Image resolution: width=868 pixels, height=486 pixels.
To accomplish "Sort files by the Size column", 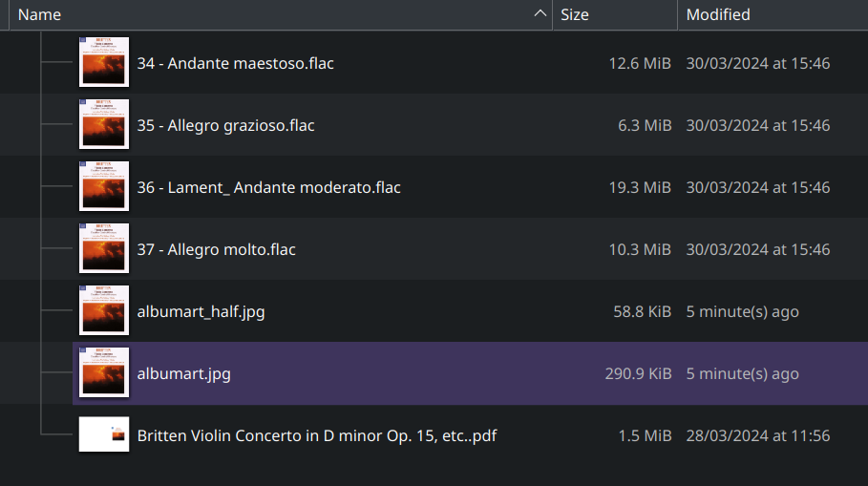I will pyautogui.click(x=575, y=14).
